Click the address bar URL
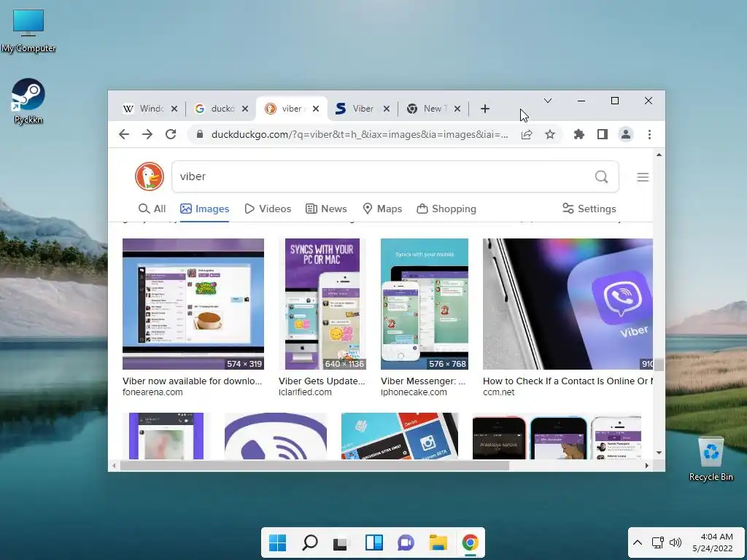This screenshot has height=560, width=747. tap(360, 134)
